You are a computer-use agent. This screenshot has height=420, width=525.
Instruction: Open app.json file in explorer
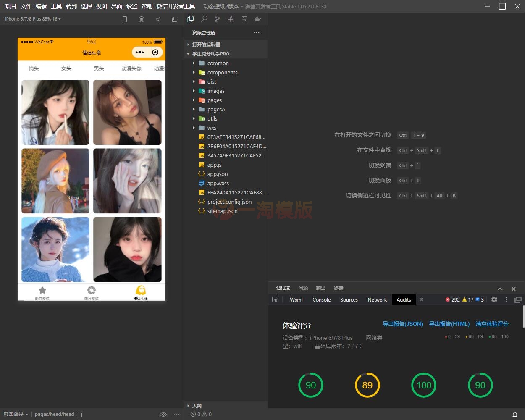[x=217, y=174]
